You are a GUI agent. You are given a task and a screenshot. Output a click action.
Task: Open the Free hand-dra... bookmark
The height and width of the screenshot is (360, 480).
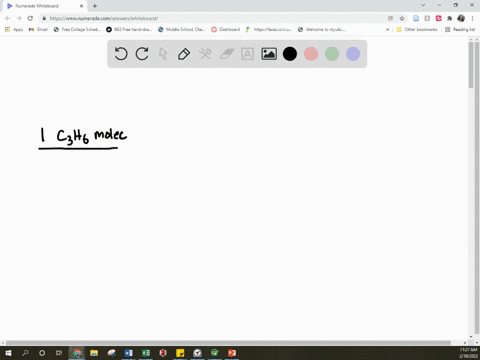click(129, 29)
